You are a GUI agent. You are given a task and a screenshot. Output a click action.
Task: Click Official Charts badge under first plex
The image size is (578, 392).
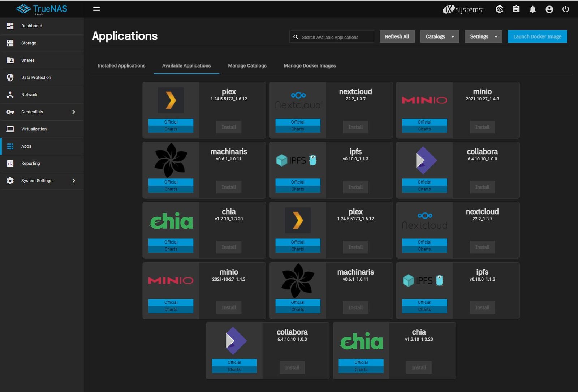(x=171, y=125)
